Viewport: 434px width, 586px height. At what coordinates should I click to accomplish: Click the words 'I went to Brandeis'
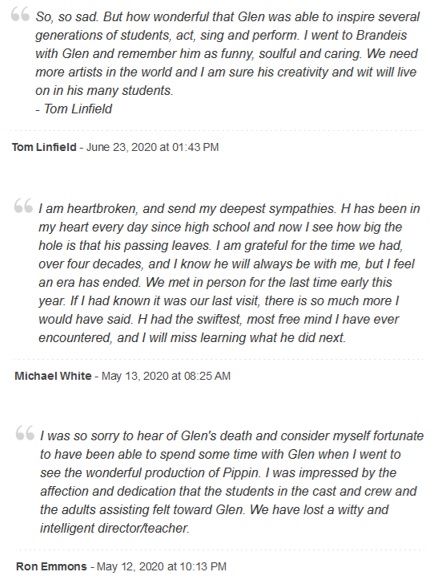pyautogui.click(x=355, y=35)
